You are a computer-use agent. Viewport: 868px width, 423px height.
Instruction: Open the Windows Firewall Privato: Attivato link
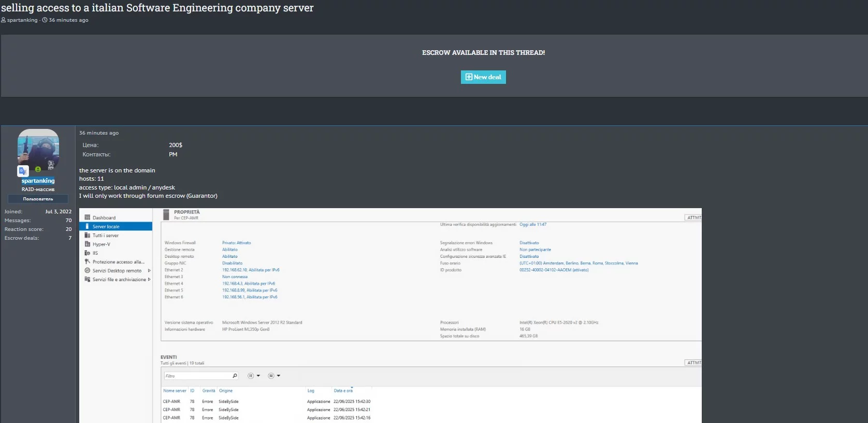(236, 243)
